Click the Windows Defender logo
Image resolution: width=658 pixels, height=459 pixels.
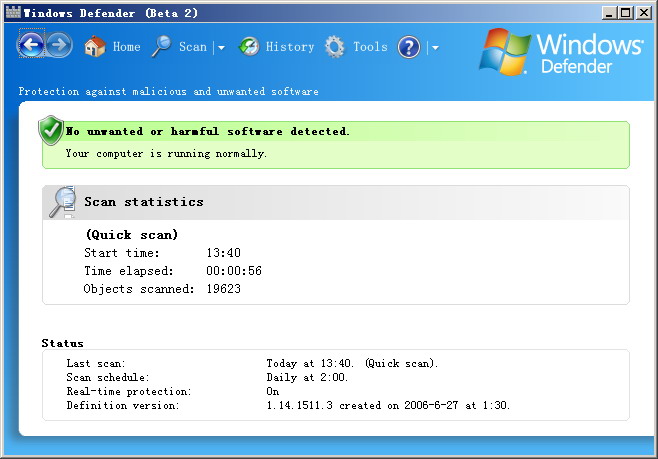coord(561,52)
